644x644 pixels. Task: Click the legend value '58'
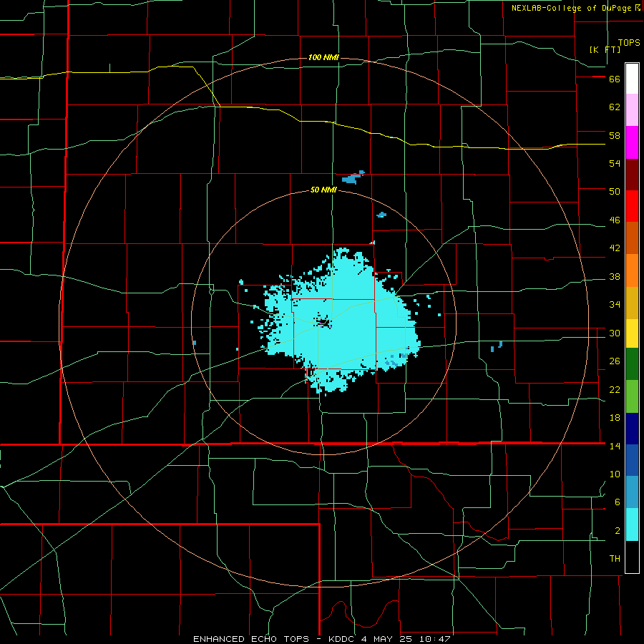(x=615, y=135)
